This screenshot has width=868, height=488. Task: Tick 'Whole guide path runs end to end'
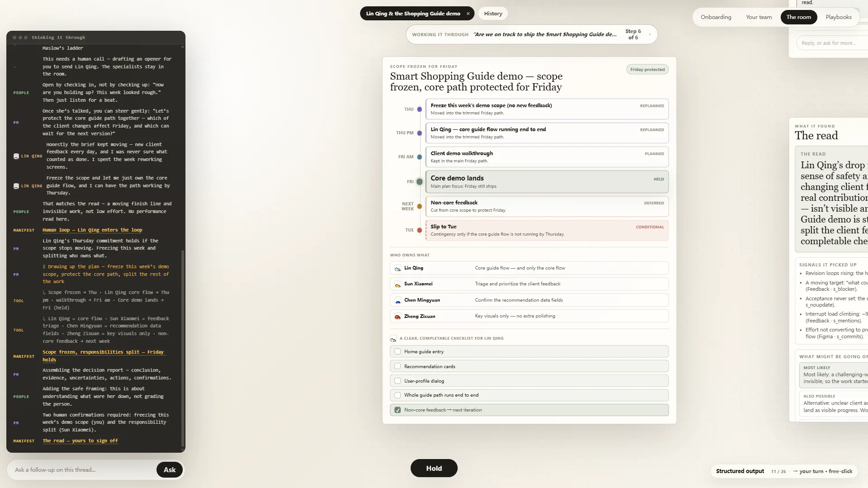(398, 395)
